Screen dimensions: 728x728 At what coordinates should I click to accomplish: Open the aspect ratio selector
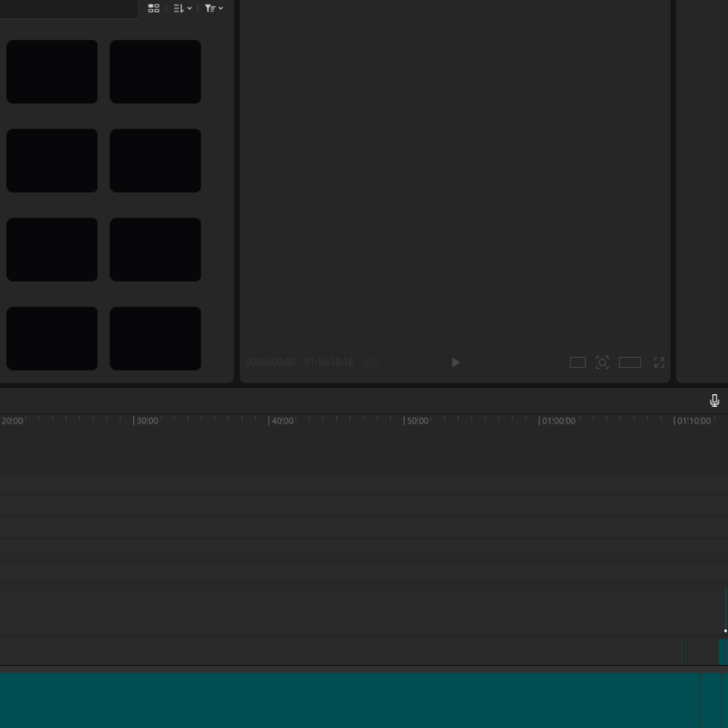click(x=630, y=362)
